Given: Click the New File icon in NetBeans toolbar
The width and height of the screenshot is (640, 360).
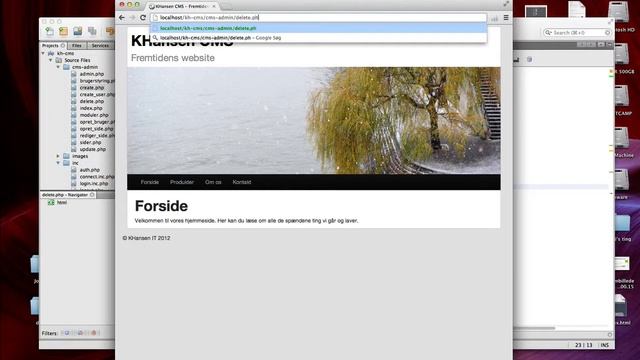Looking at the screenshot, I should (x=49, y=31).
